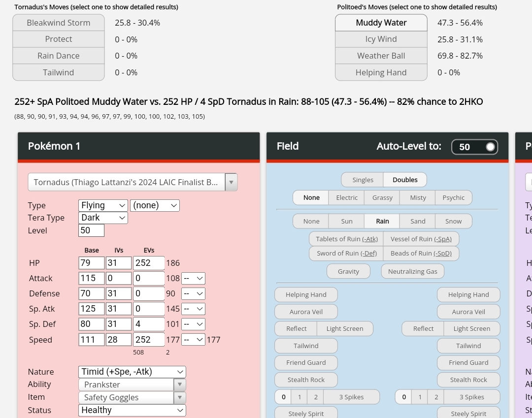Select Psychic terrain
This screenshot has height=418, width=532.
tap(453, 197)
